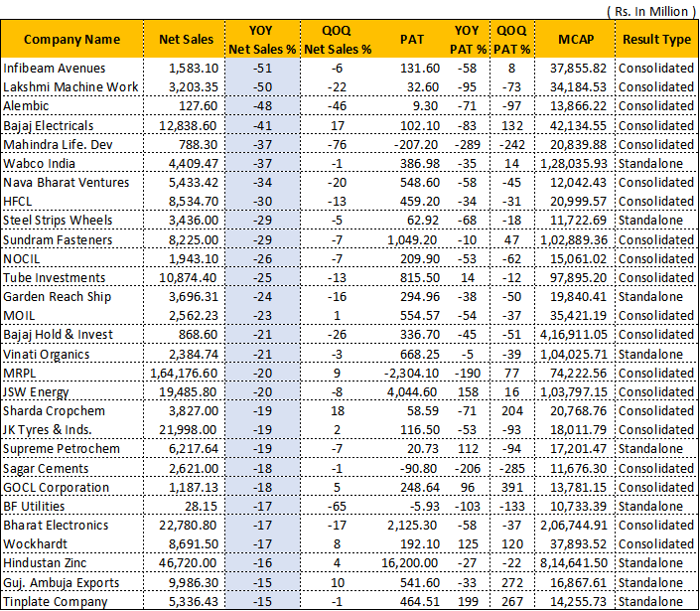Viewport: 700px width, 611px height.
Task: Click JSW Energy company name
Action: click(x=36, y=392)
